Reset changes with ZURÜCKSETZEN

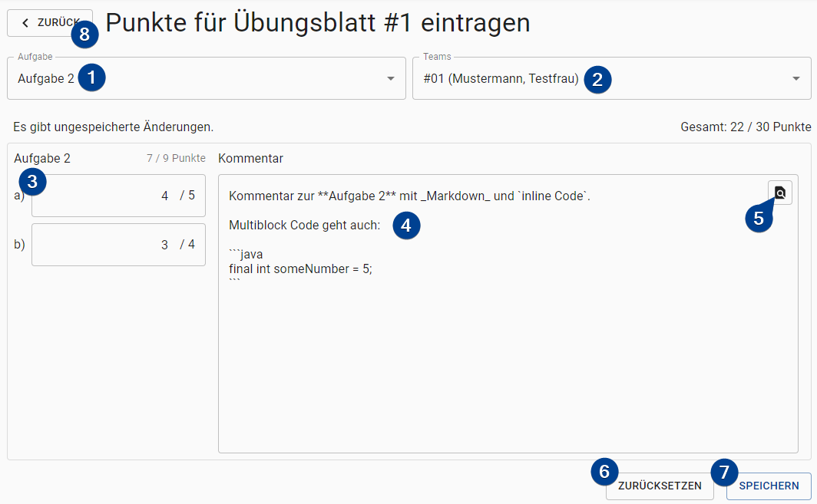coord(660,486)
